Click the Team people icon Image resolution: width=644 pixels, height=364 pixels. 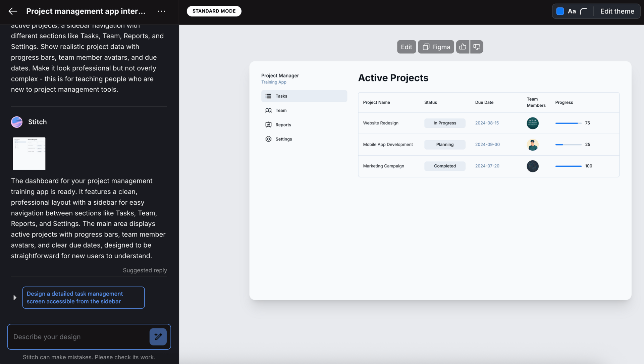268,110
